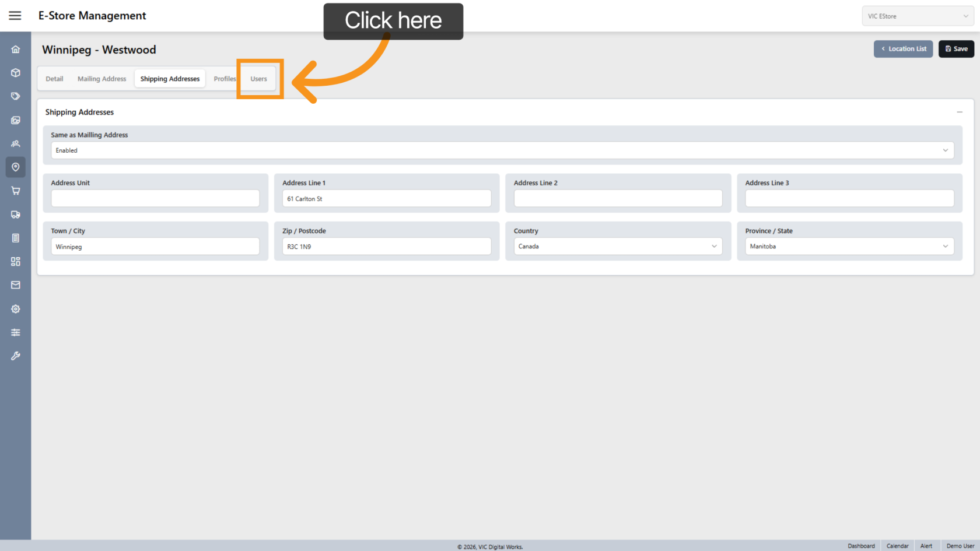Collapse the Shipping Addresses panel
This screenshot has height=551, width=980.
pos(960,112)
